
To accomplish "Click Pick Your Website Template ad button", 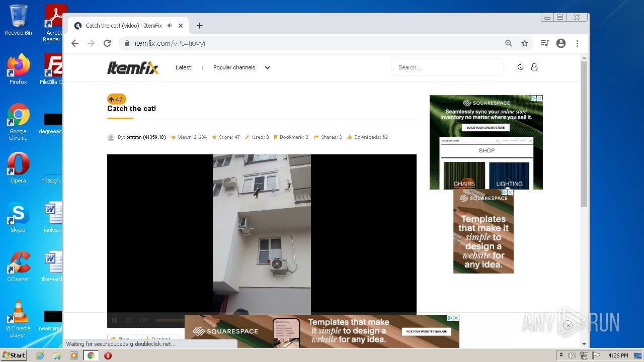I will click(x=426, y=331).
